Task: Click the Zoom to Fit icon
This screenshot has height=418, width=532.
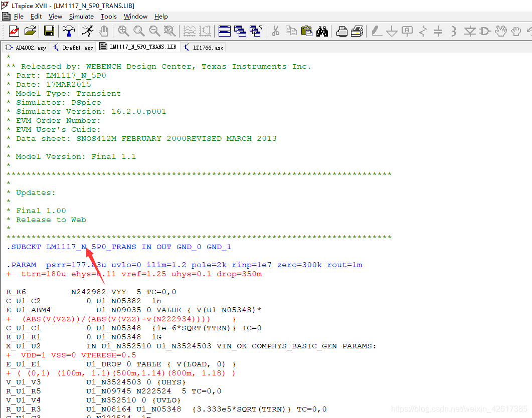Action: pyautogui.click(x=169, y=31)
